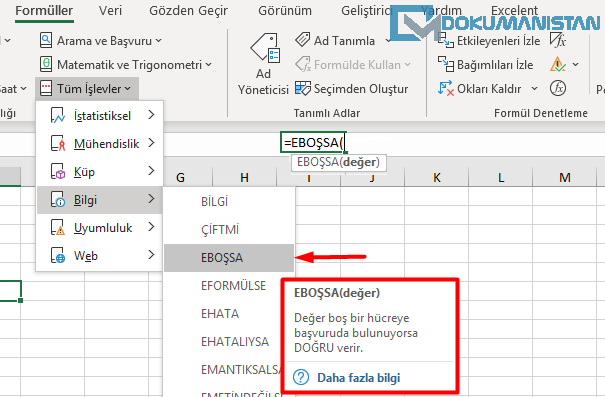Expand İstatistiksel chevron arrow
This screenshot has width=605, height=397.
(151, 115)
